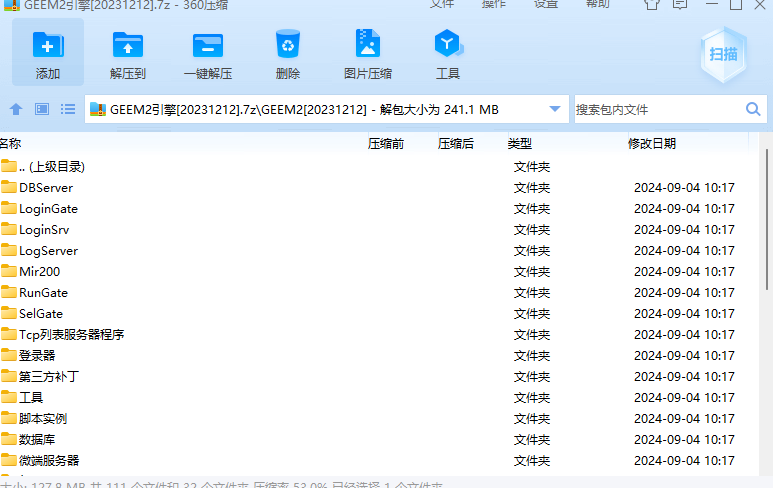The width and height of the screenshot is (773, 488).
Task: Open the 设置 menu
Action: pyautogui.click(x=546, y=4)
